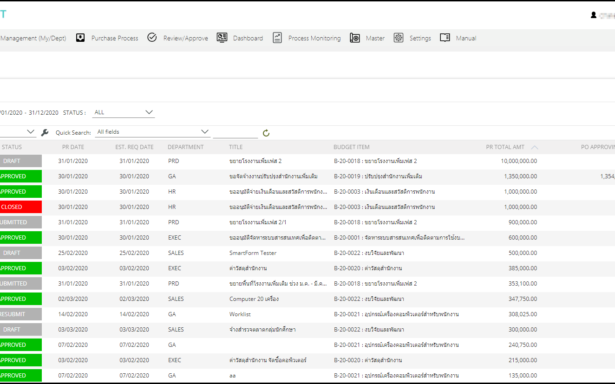The width and height of the screenshot is (615, 384).
Task: Select the Process Monitoring icon
Action: 277,38
